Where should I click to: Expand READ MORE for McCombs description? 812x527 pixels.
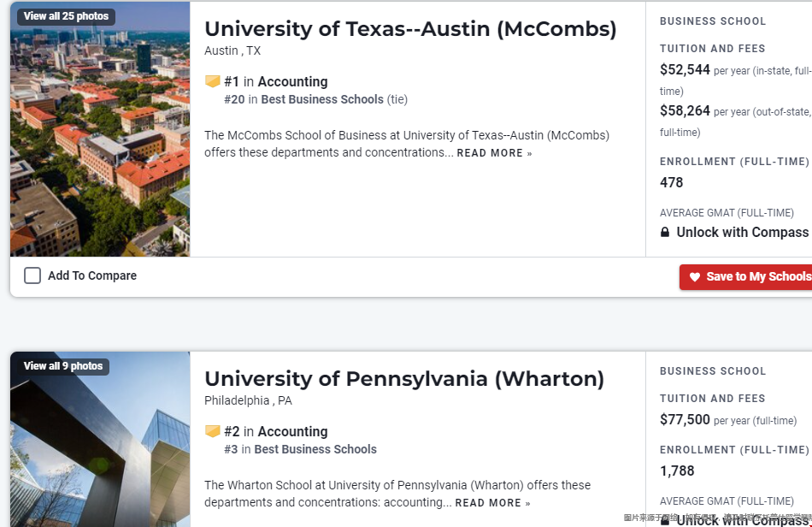(x=494, y=153)
